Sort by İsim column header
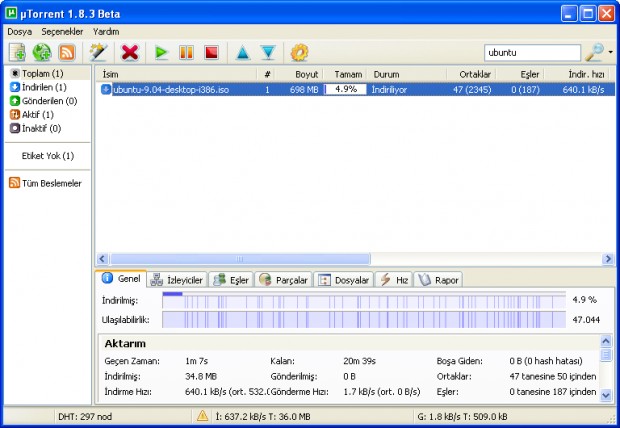This screenshot has width=620, height=428. pos(176,74)
